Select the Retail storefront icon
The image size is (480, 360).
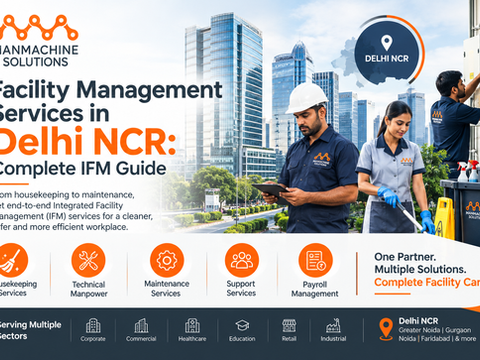coord(289,325)
